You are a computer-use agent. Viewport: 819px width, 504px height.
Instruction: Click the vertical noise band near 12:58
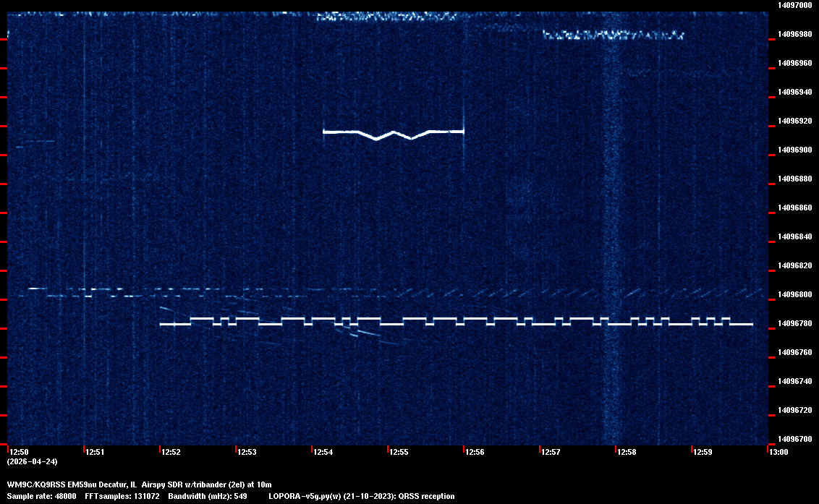point(612,217)
